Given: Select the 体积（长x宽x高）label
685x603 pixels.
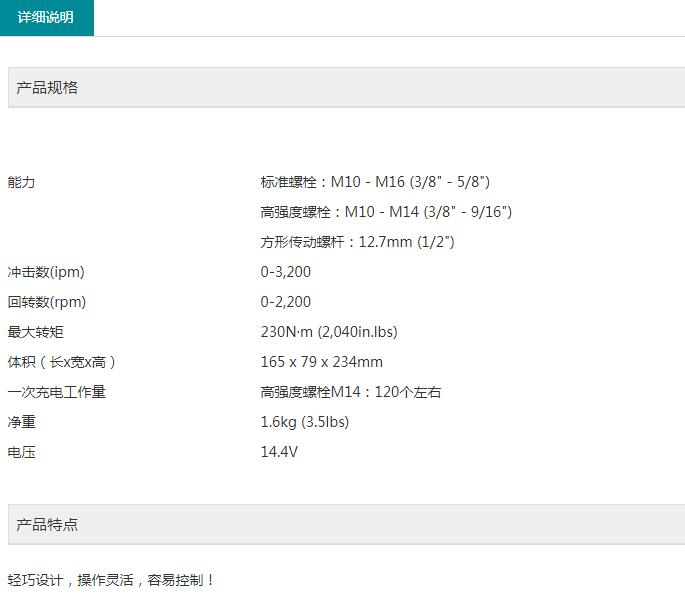Looking at the screenshot, I should [69, 362].
